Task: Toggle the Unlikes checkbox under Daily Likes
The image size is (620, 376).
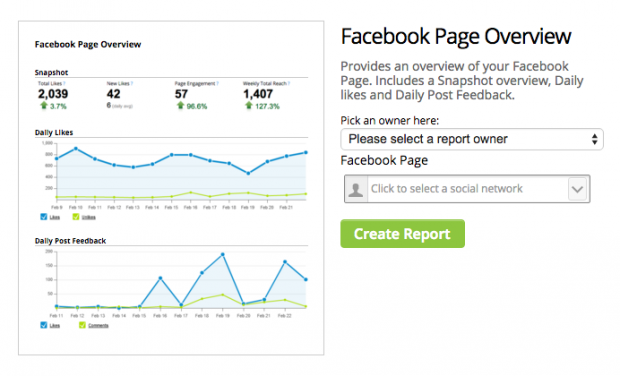Action: tap(76, 217)
